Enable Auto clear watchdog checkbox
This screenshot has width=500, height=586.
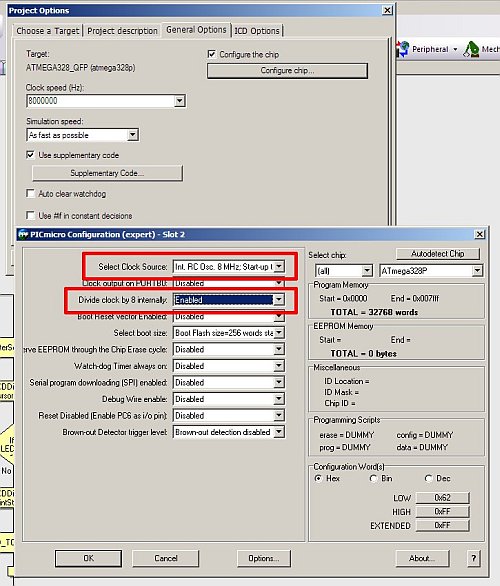(x=30, y=193)
